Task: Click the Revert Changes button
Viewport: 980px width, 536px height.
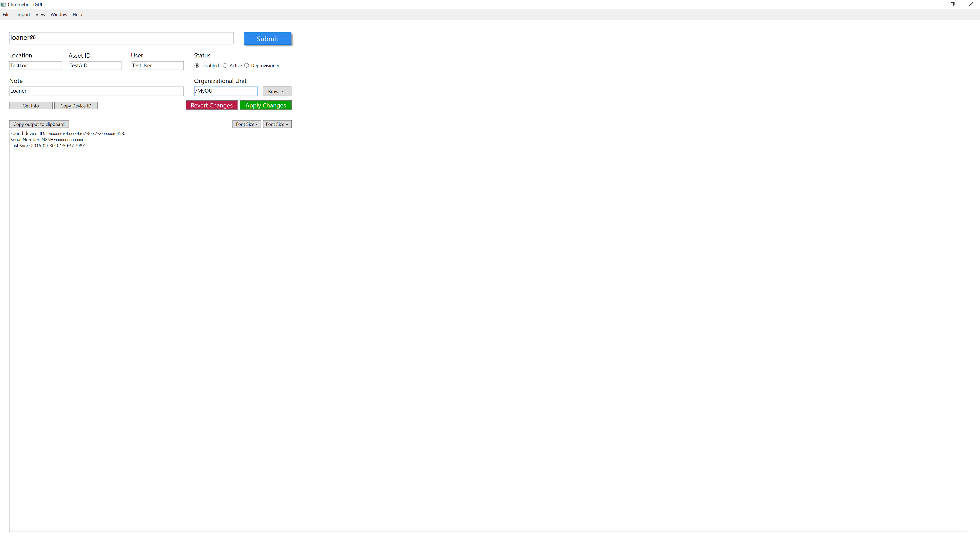Action: [211, 105]
